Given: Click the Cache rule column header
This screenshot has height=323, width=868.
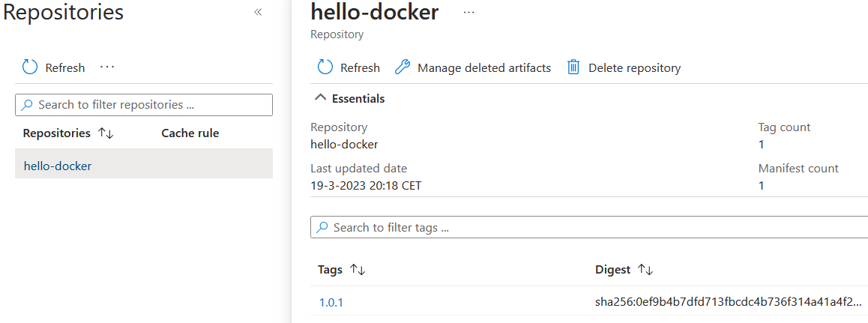Looking at the screenshot, I should pos(190,133).
